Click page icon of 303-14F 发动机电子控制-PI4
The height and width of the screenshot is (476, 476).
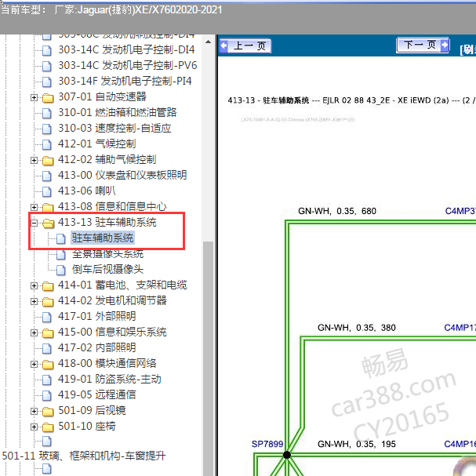[47, 82]
